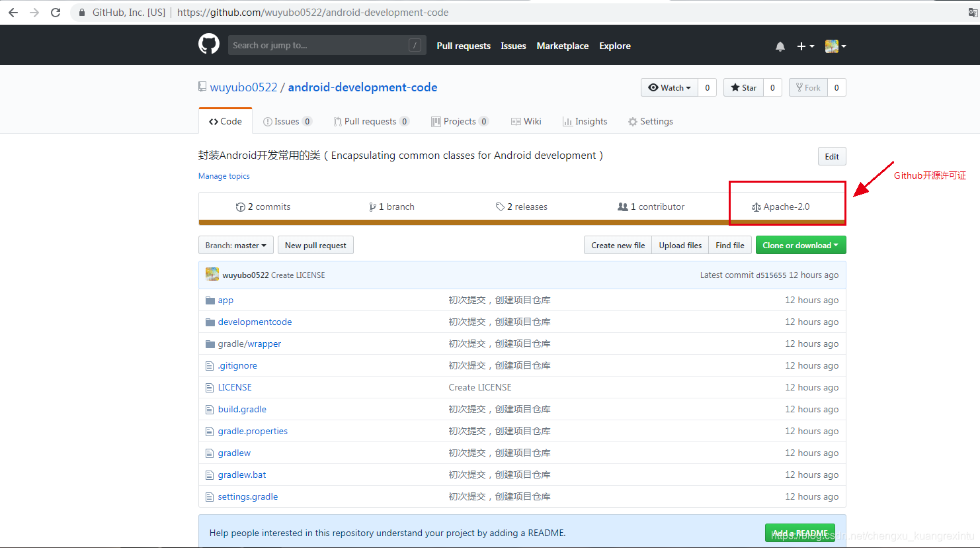Viewport: 980px width, 548px height.
Task: Open the gradle.properties file
Action: click(x=253, y=431)
